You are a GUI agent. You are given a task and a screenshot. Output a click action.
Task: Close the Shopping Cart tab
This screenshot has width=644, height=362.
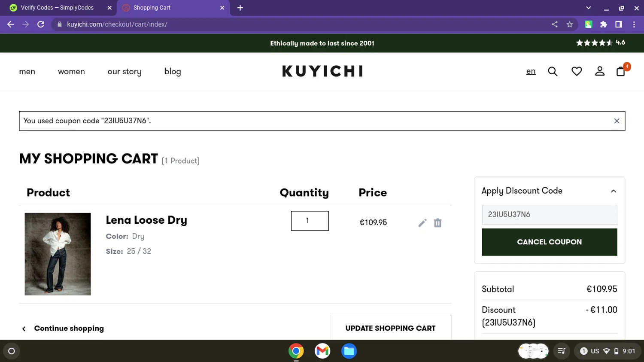[x=222, y=8]
